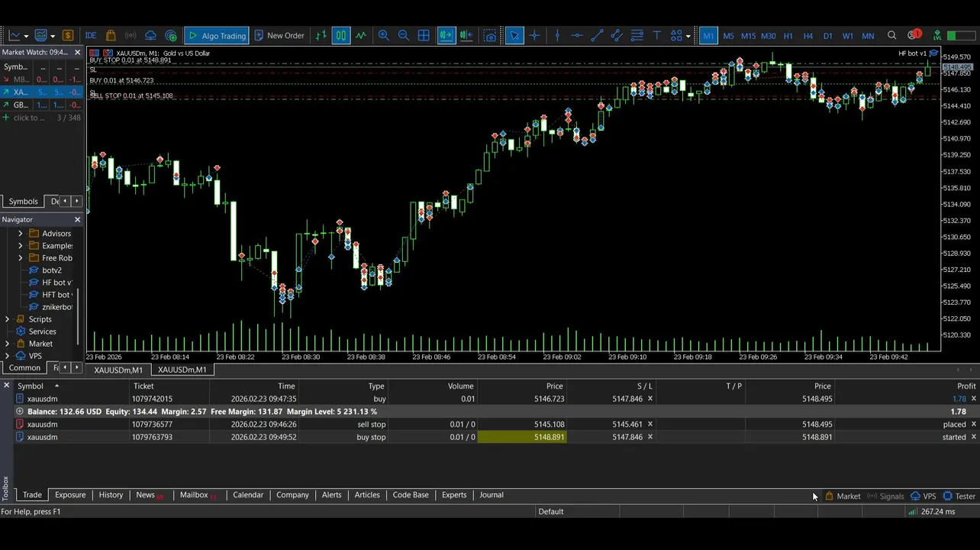980x550 pixels.
Task: Open search with magnifier icon
Action: [x=891, y=35]
